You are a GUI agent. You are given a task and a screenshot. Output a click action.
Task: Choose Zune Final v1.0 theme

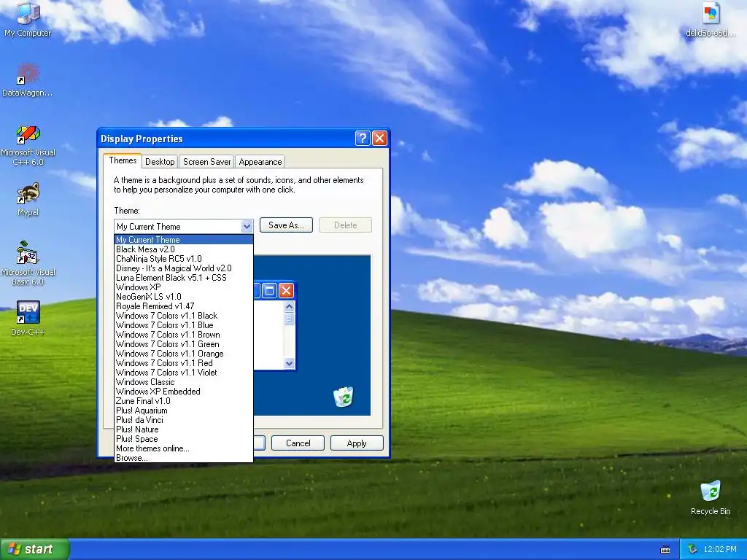pyautogui.click(x=184, y=401)
